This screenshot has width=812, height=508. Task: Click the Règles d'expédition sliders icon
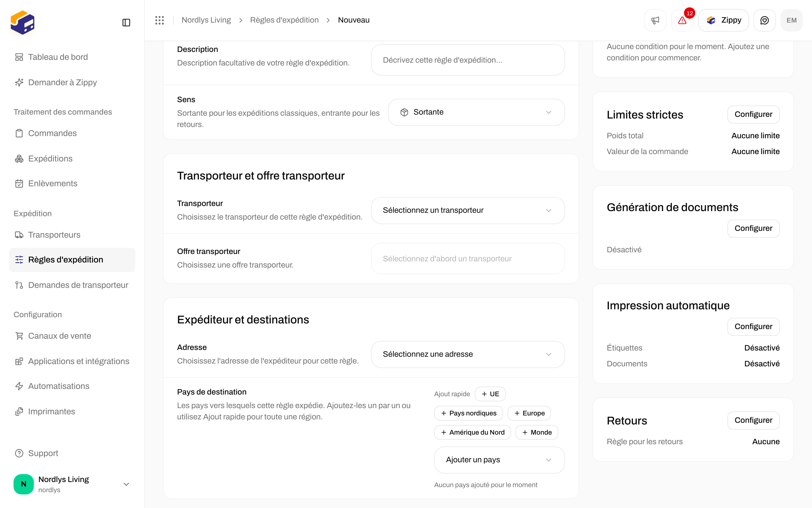point(19,260)
